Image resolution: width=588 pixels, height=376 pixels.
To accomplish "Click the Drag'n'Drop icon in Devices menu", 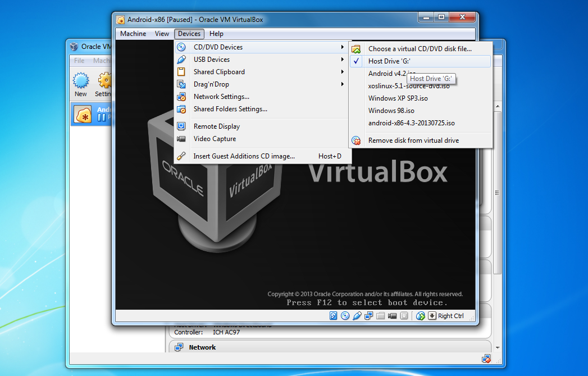I will (x=181, y=84).
